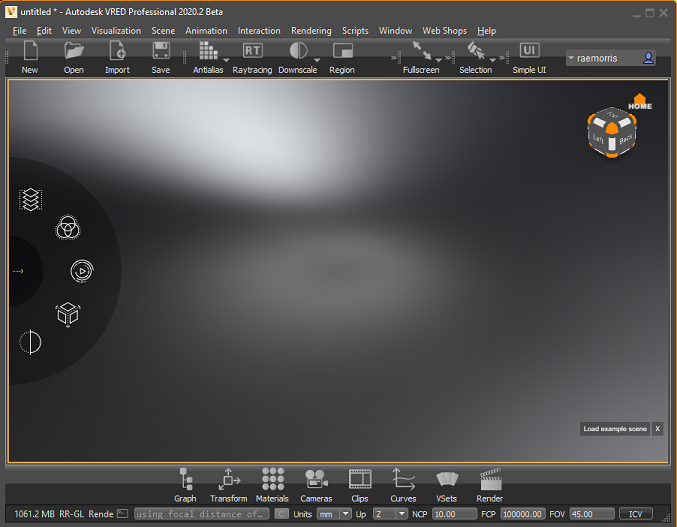Click Load example scene button
This screenshot has width=677, height=527.
(615, 429)
